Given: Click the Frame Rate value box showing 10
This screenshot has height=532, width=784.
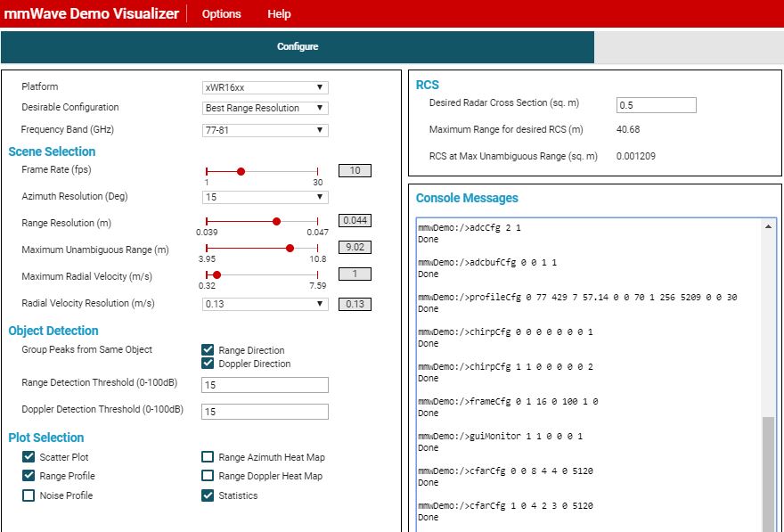Looking at the screenshot, I should [x=355, y=170].
